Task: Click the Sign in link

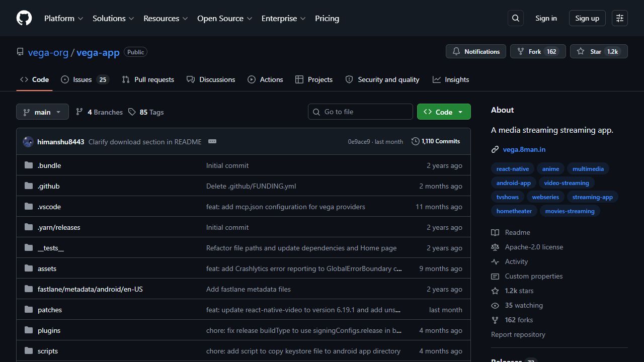Action: click(x=546, y=18)
